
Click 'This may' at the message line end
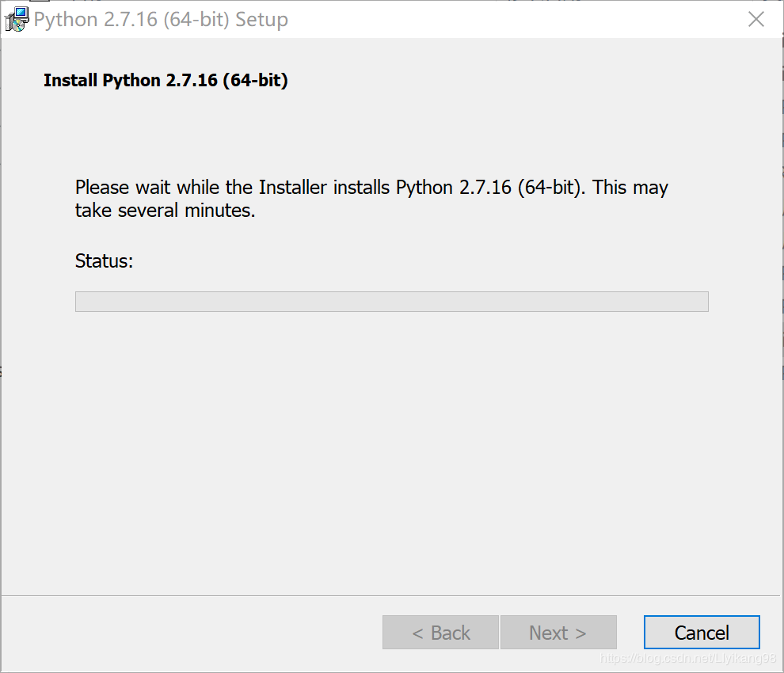click(x=630, y=188)
